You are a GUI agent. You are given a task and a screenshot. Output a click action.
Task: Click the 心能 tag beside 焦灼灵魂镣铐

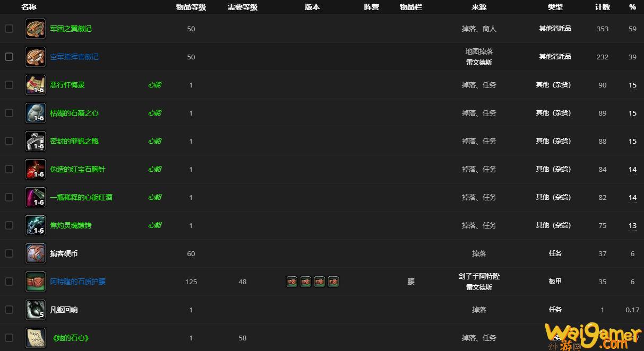coord(154,225)
